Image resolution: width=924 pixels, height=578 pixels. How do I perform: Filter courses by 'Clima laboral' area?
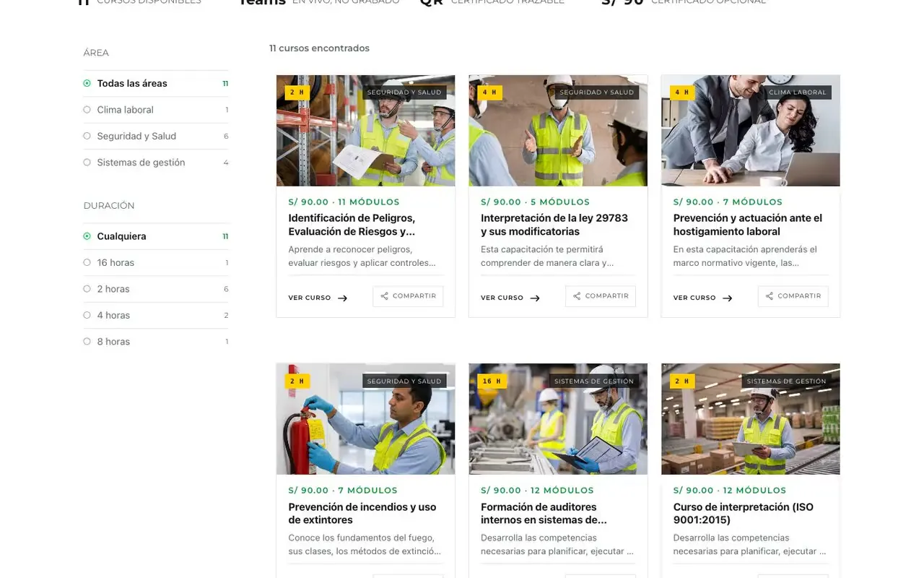[156, 110]
